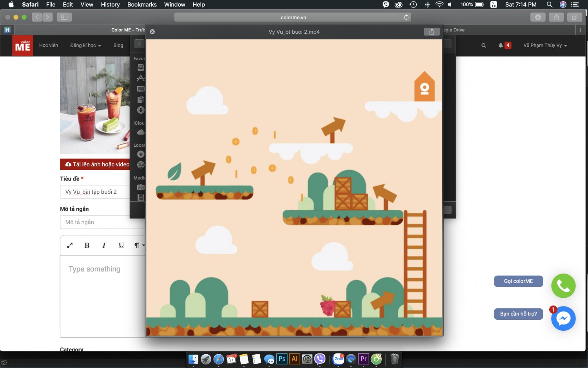Open the Vũ Phạm Thúy Vy account dropdown
588x368 pixels.
tap(545, 46)
